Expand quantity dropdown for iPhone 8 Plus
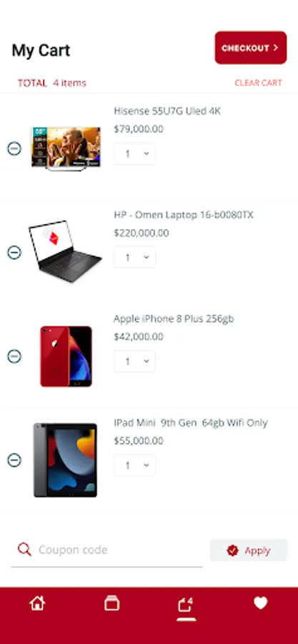 (x=135, y=361)
